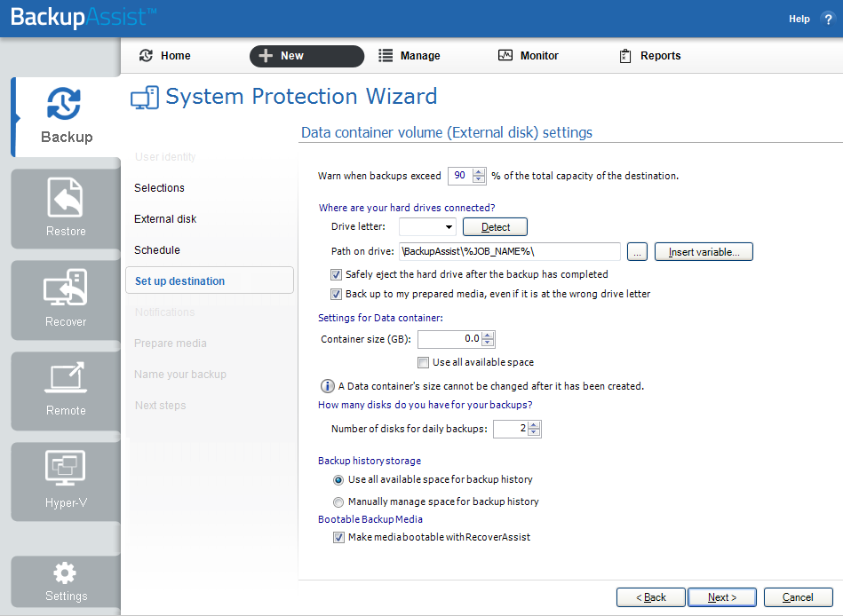Increase the backup warning percentage
The height and width of the screenshot is (616, 843).
click(479, 172)
